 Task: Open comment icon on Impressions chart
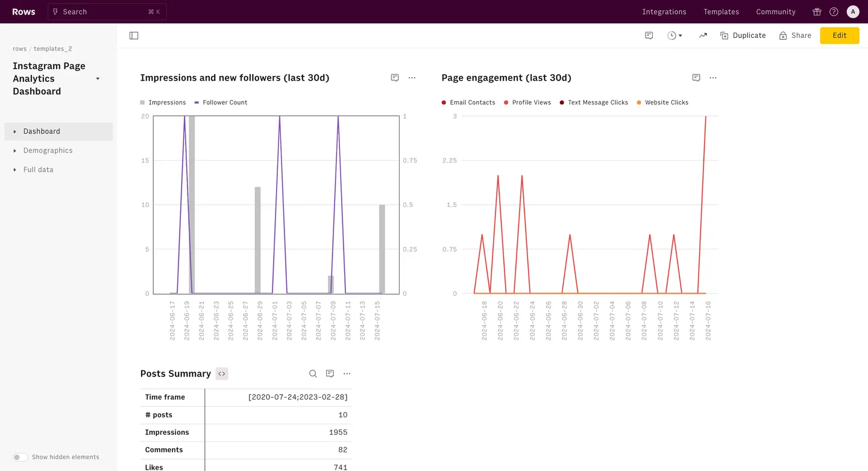point(395,78)
